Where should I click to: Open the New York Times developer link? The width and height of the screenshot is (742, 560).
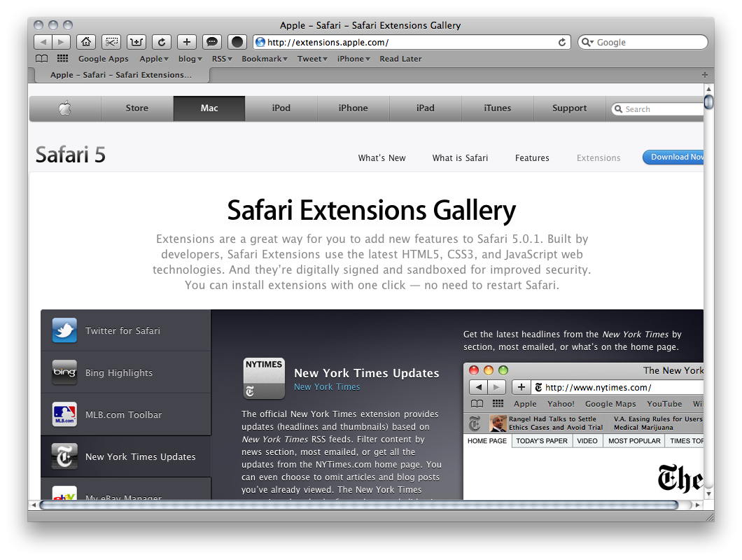(327, 386)
